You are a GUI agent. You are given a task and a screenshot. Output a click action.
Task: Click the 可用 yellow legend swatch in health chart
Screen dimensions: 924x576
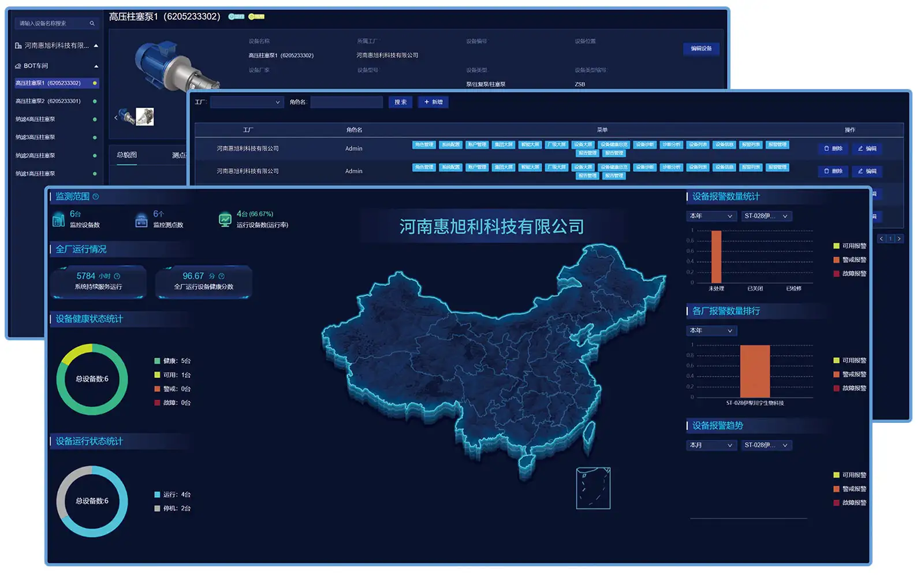(157, 375)
